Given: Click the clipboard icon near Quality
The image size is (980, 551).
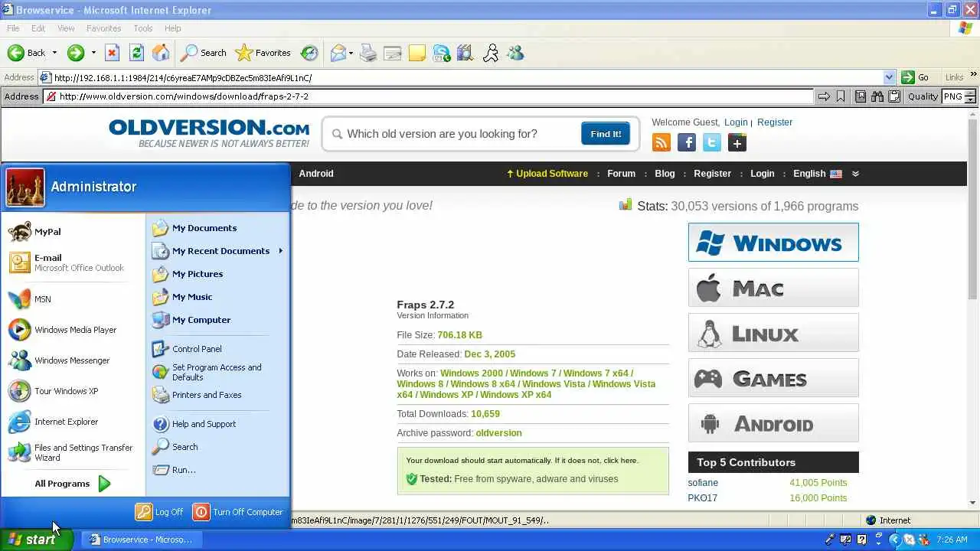Looking at the screenshot, I should (x=893, y=96).
